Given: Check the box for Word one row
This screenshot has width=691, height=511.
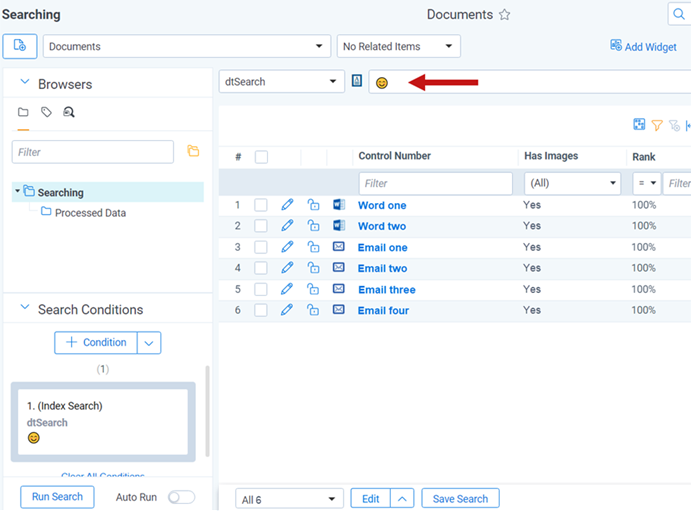Looking at the screenshot, I should (x=261, y=205).
